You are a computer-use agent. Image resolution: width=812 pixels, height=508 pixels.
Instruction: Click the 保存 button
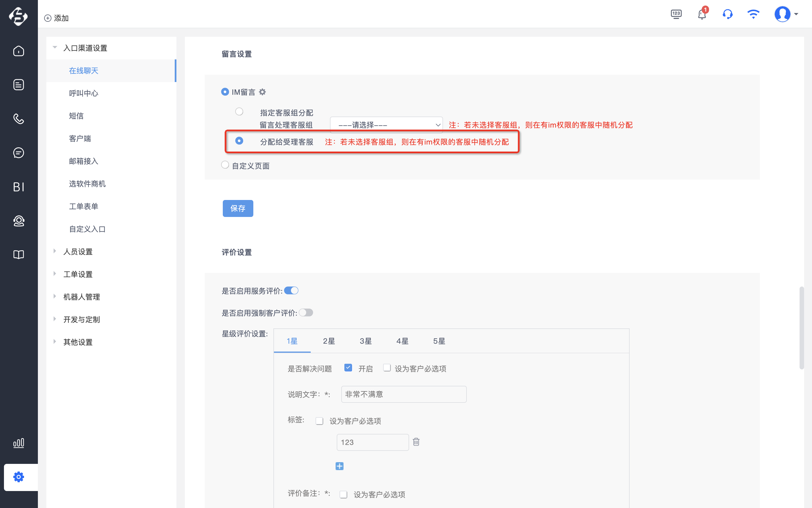(238, 208)
